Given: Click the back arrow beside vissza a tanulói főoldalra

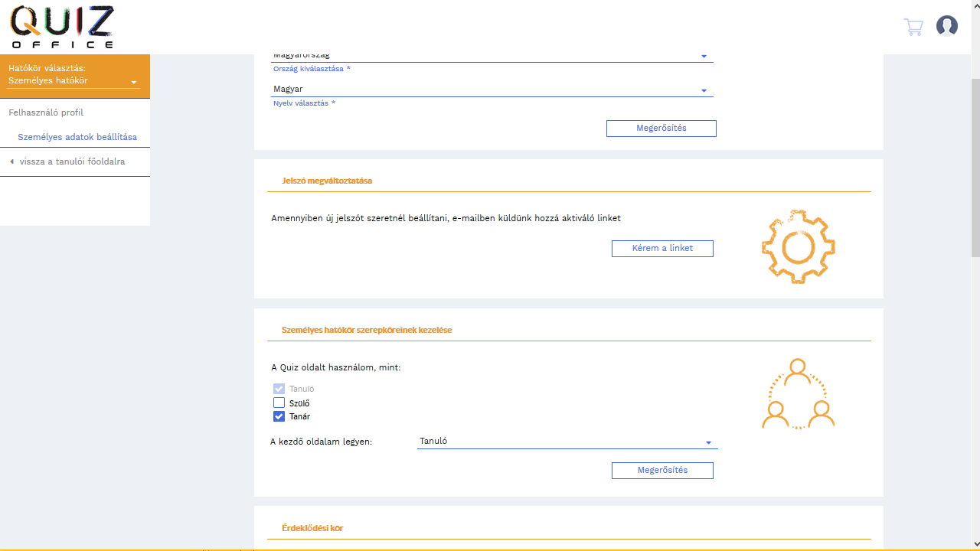Looking at the screenshot, I should [11, 161].
